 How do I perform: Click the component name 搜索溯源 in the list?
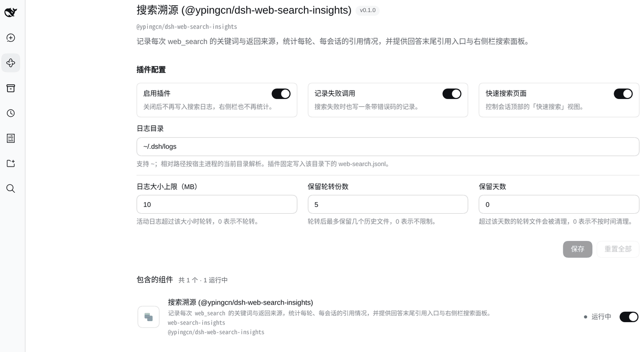tap(241, 302)
